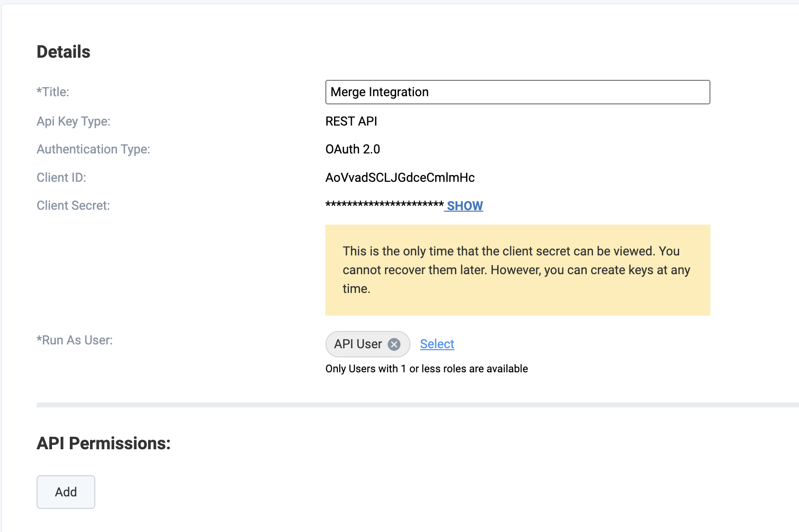Click the Client ID value AoVvadSCLJGdceCmlmHc

click(400, 178)
